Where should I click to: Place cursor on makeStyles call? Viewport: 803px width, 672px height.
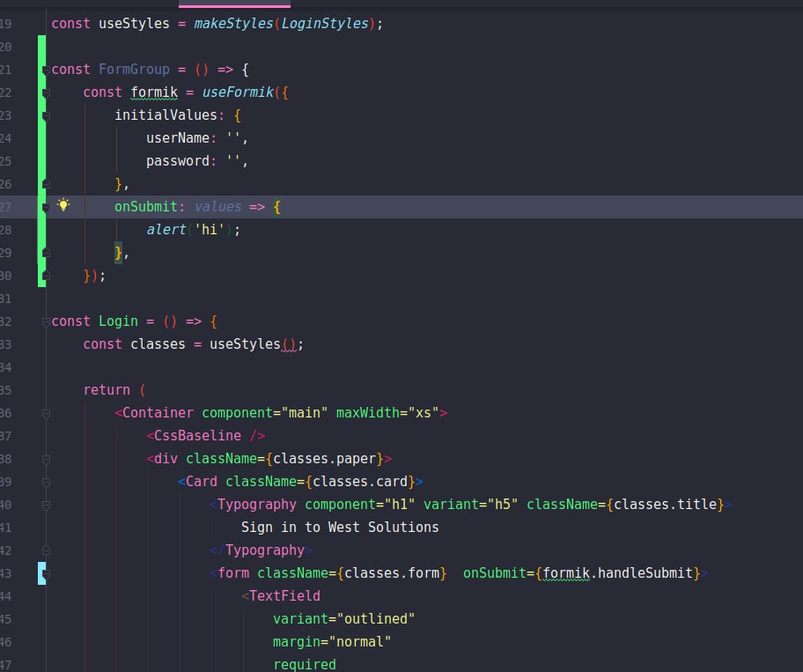(233, 24)
